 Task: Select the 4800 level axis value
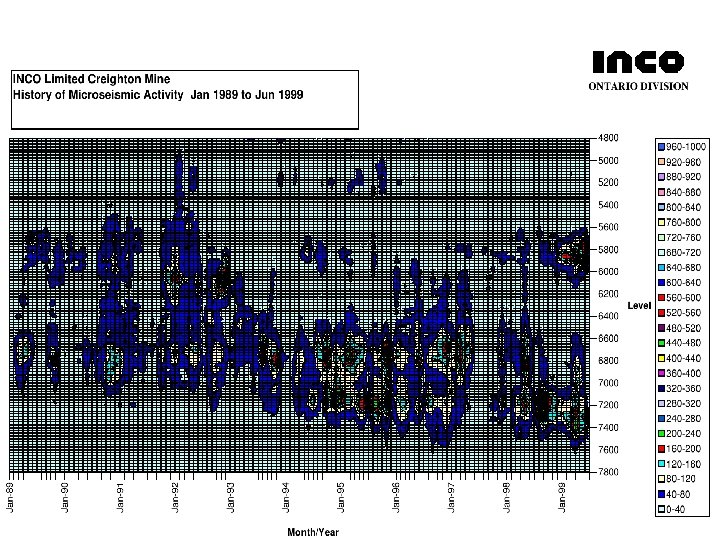tap(608, 138)
